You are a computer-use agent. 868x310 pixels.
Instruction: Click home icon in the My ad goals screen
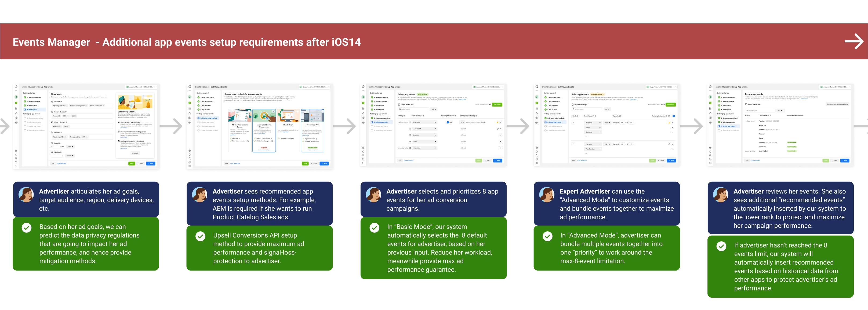tap(16, 87)
